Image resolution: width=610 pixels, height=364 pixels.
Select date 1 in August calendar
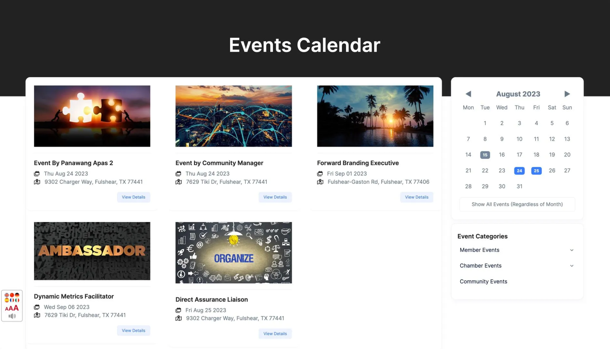click(x=485, y=123)
